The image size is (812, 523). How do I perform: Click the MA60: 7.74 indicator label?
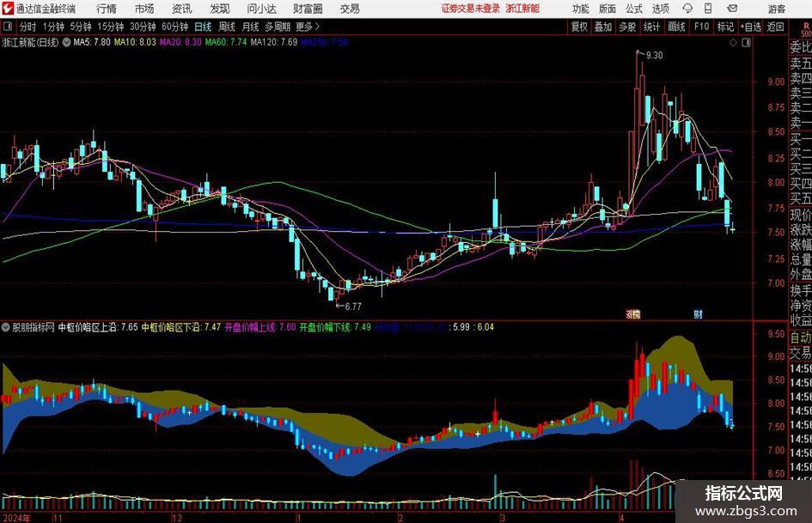tap(226, 42)
